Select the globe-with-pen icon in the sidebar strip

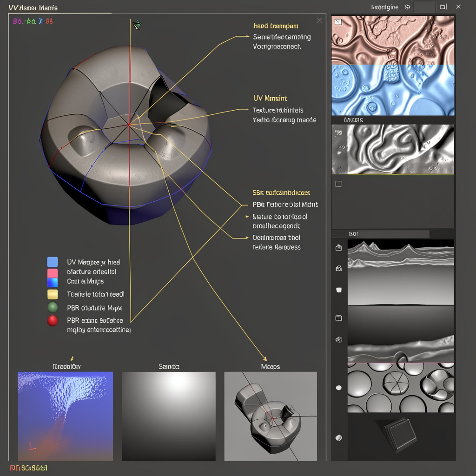pyautogui.click(x=339, y=339)
